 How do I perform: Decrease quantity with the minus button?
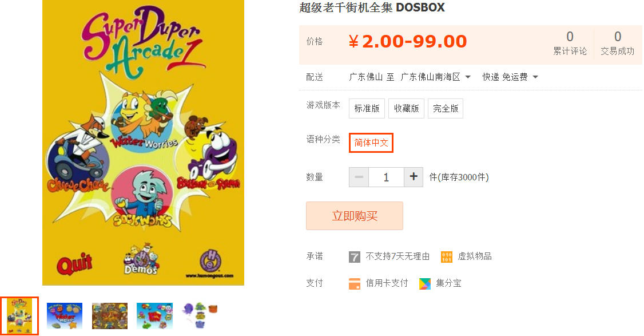[359, 177]
